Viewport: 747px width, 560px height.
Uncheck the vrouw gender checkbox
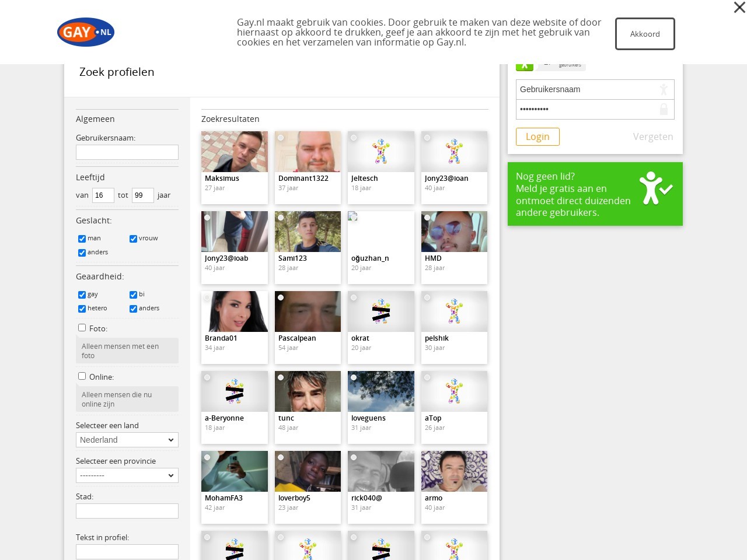coord(134,239)
